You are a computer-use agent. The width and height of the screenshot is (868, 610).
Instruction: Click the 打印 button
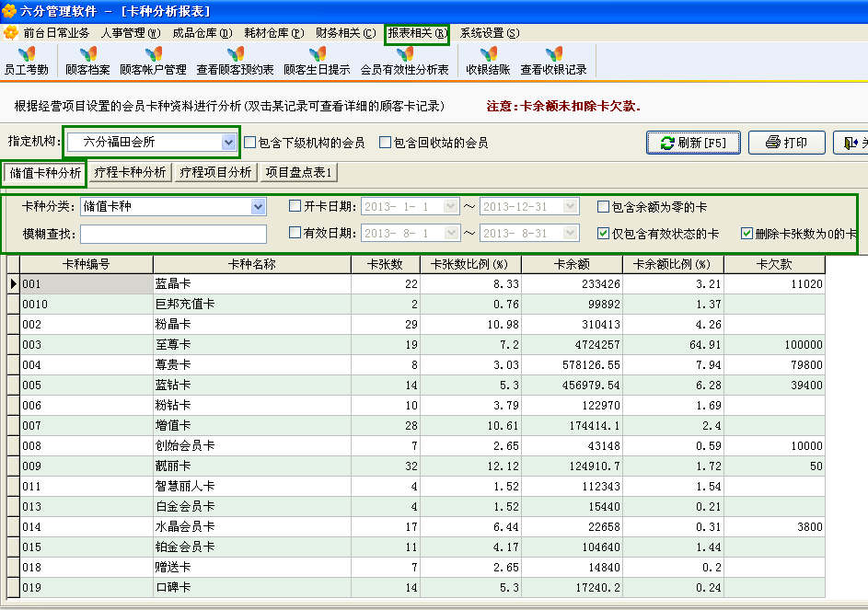tap(787, 143)
